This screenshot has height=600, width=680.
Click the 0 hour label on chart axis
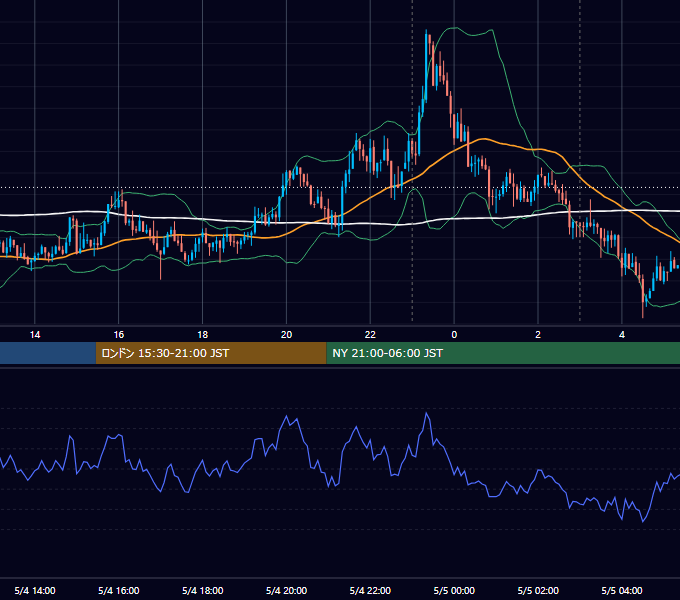pyautogui.click(x=454, y=335)
